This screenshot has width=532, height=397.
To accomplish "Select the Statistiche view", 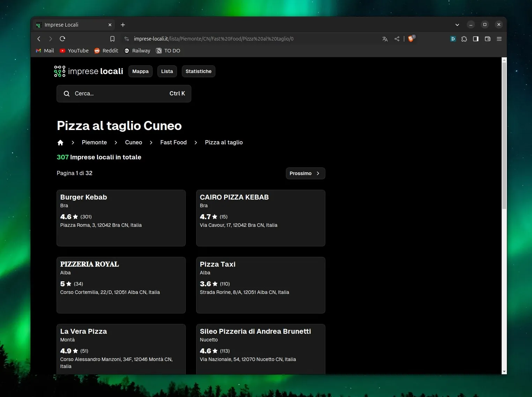I will [x=198, y=71].
